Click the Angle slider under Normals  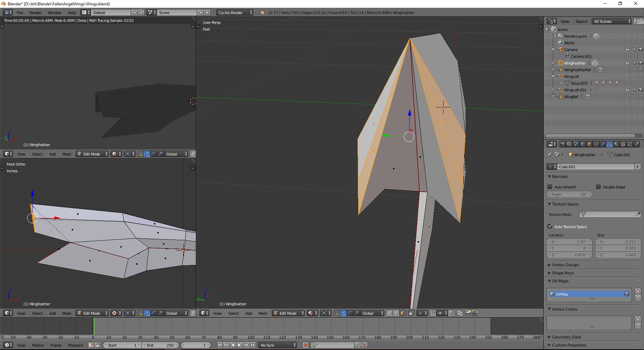pos(569,194)
